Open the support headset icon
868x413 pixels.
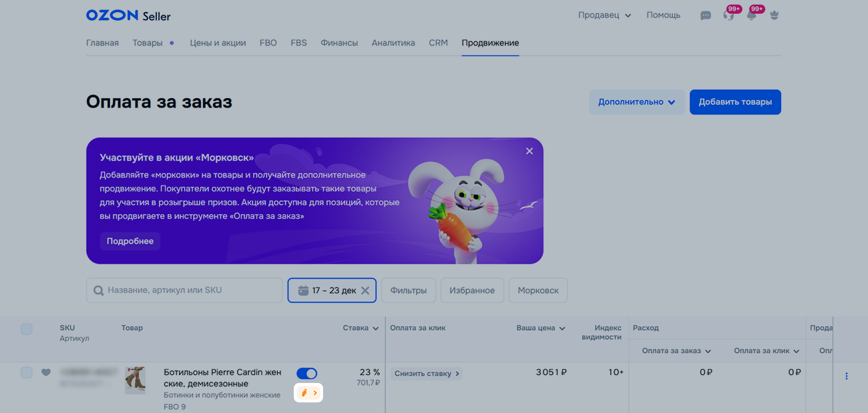click(728, 15)
